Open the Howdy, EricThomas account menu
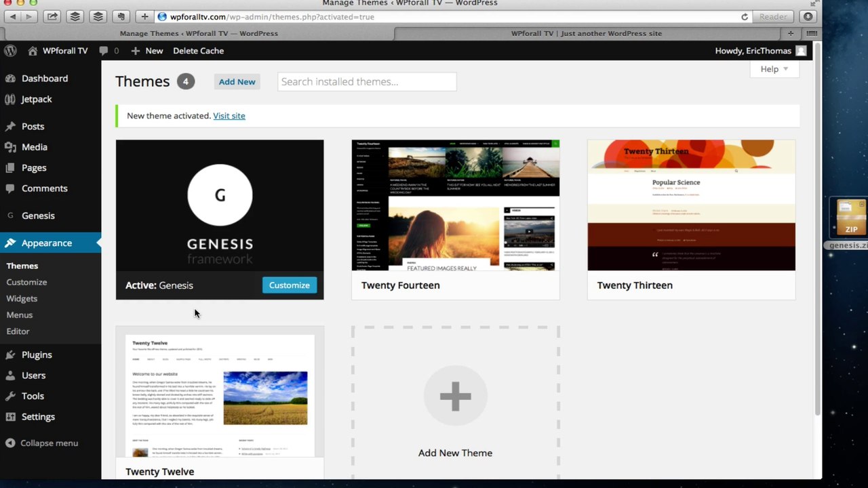Image resolution: width=868 pixels, height=488 pixels. [x=760, y=51]
